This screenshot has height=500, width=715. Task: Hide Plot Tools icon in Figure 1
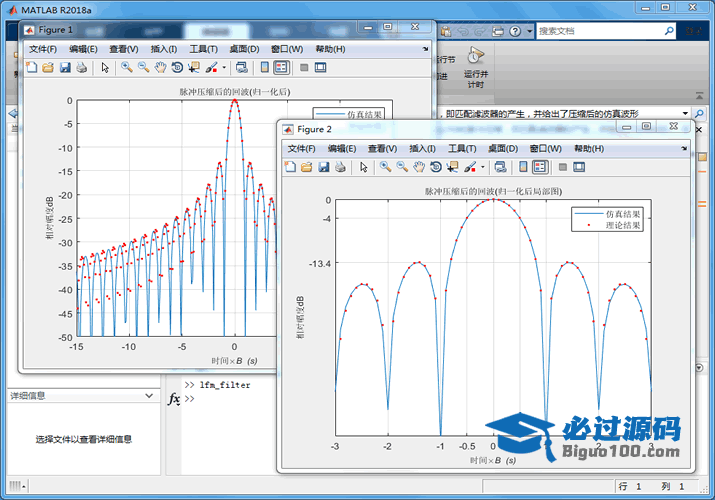(x=304, y=67)
